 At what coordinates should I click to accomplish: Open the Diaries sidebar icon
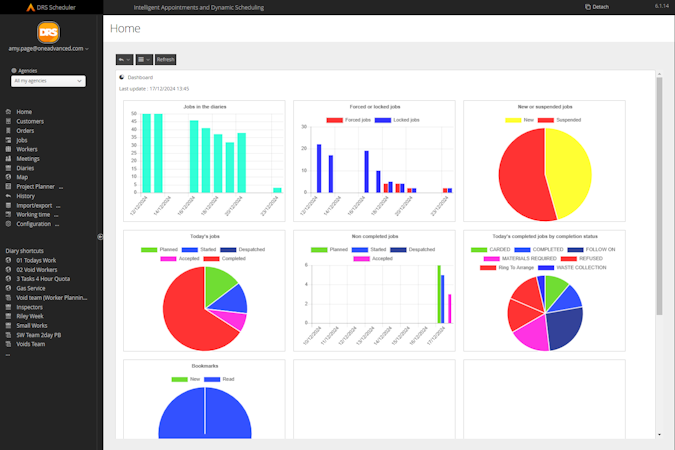(x=8, y=168)
